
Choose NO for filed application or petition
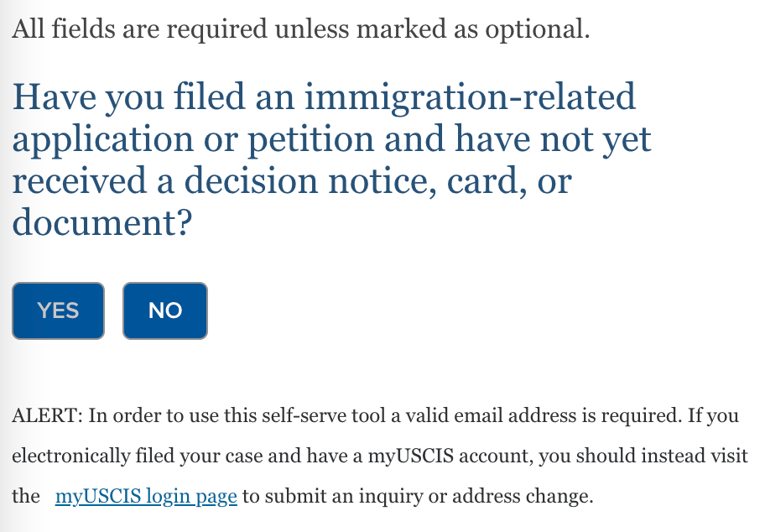[x=165, y=310]
